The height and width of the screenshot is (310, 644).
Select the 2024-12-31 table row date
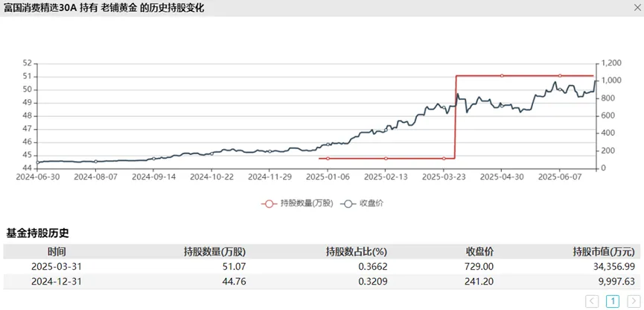pyautogui.click(x=56, y=281)
